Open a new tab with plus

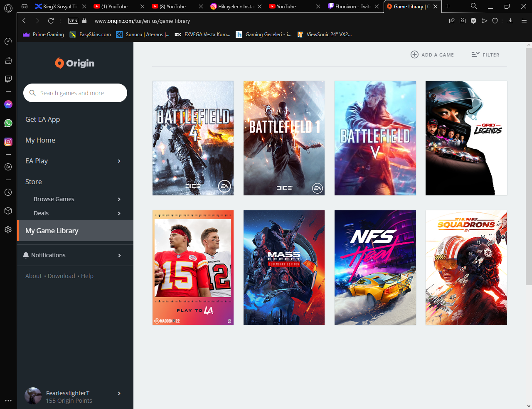(448, 6)
